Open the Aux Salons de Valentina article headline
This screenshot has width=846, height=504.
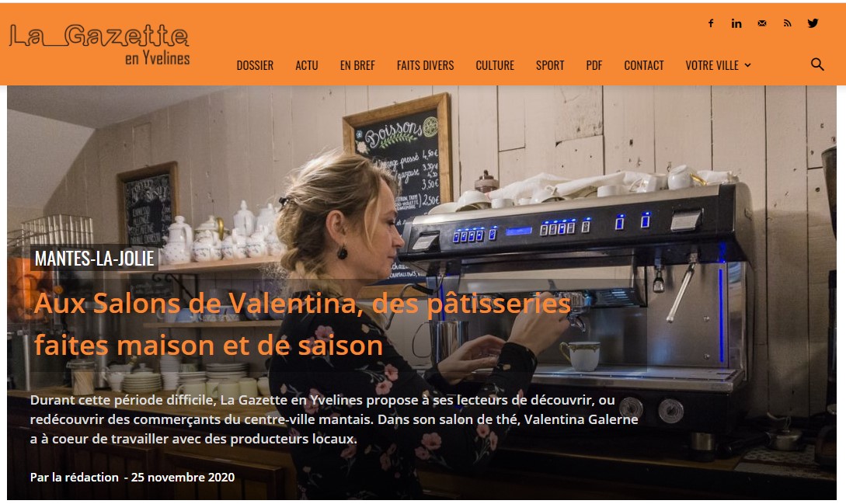pyautogui.click(x=302, y=325)
